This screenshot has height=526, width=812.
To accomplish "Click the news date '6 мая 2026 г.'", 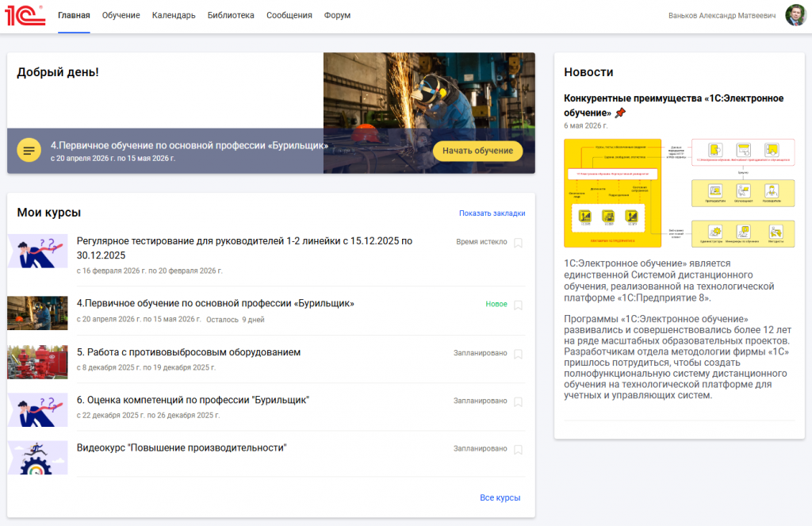I will [586, 126].
